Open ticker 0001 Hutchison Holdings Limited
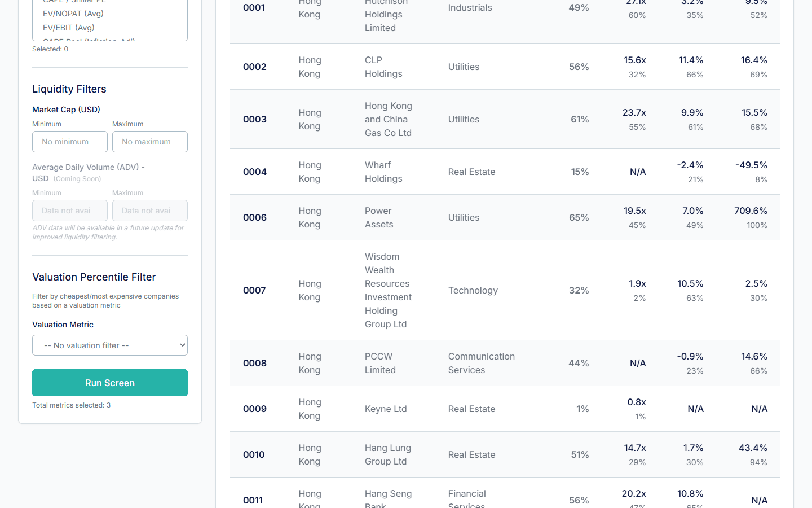The image size is (812, 508). 504,15
